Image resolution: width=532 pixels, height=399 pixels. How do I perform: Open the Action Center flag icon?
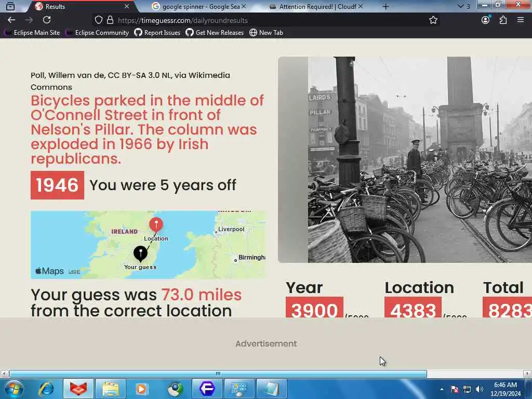click(454, 389)
